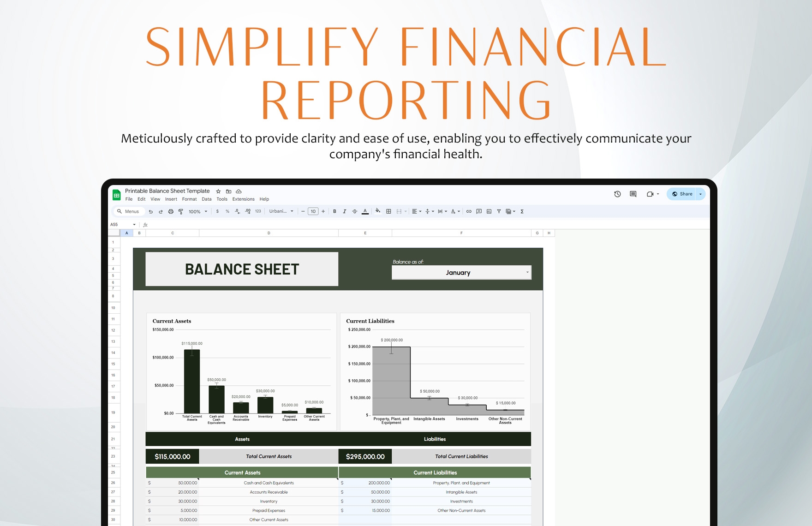This screenshot has height=526, width=812.
Task: Print the spreadsheet using the printer icon
Action: [x=171, y=211]
